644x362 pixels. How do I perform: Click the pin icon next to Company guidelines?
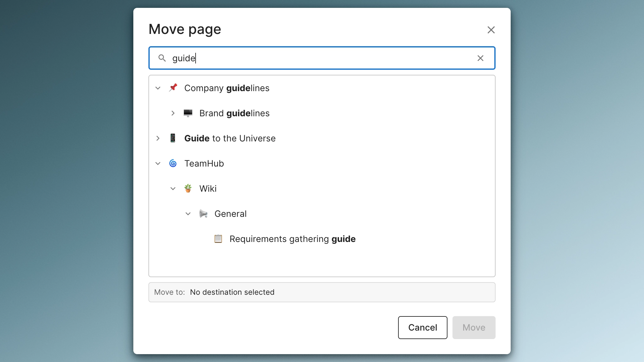coord(173,88)
